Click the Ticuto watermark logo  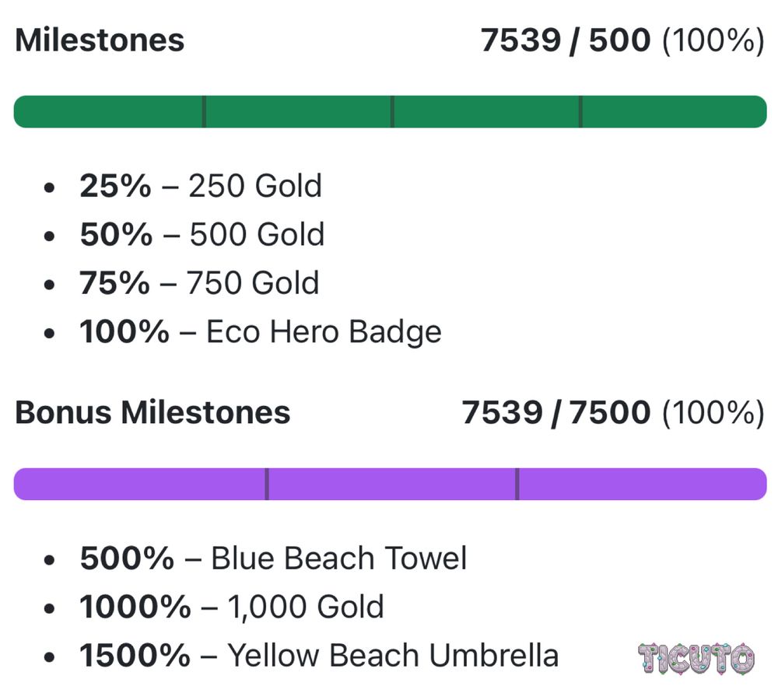tap(696, 658)
